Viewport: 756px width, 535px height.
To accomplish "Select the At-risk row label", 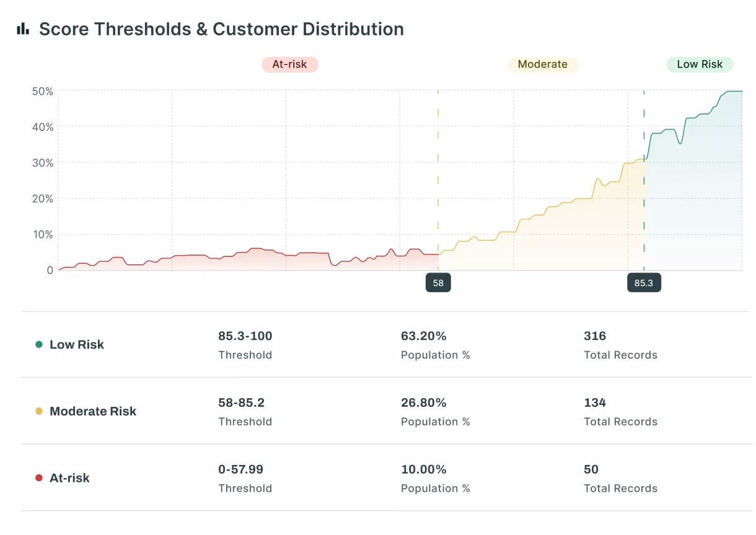I will (x=69, y=478).
